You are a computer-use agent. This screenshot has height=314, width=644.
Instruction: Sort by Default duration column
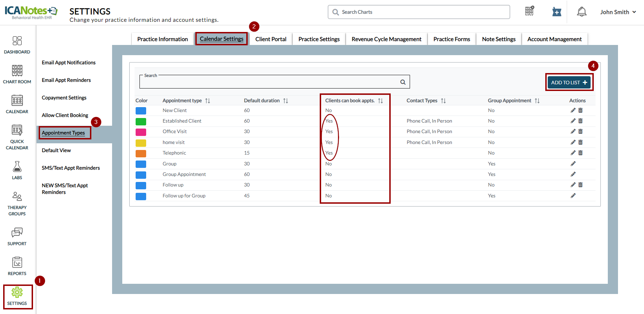[x=286, y=101]
